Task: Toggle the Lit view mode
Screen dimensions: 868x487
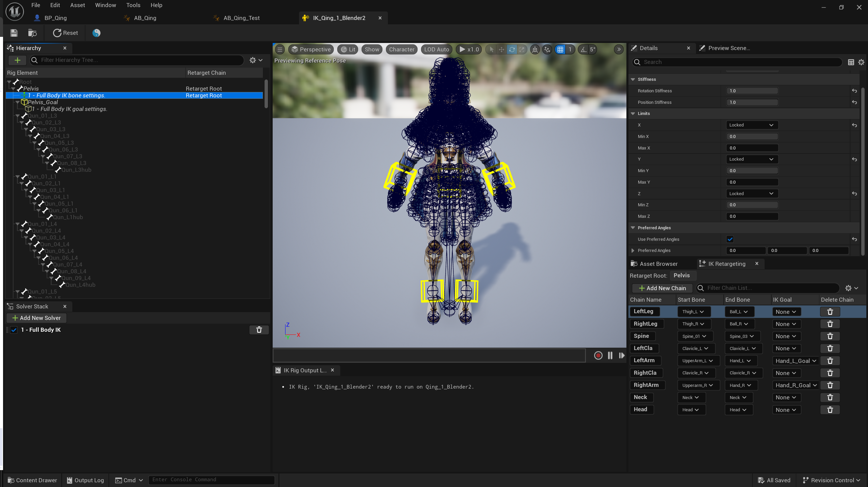Action: [348, 49]
